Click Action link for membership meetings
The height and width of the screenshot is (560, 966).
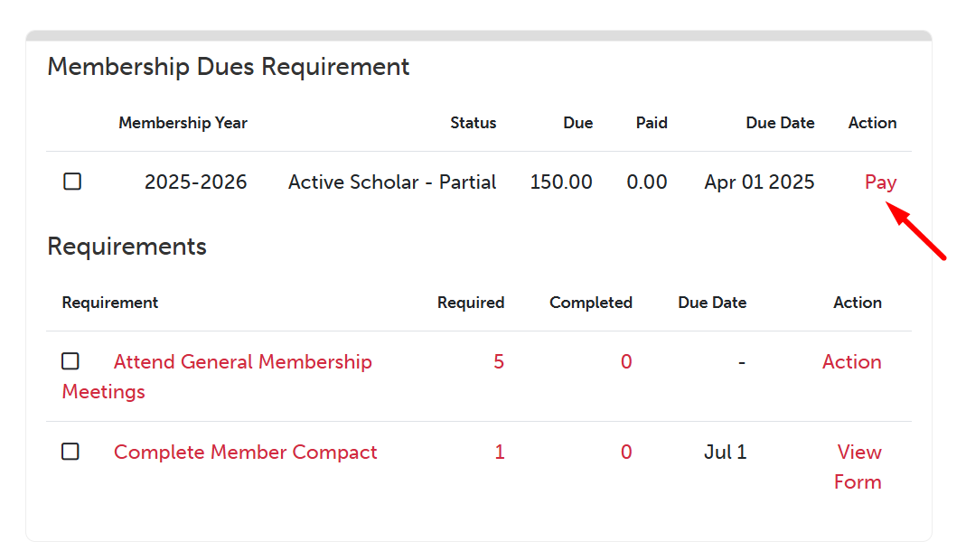tap(851, 362)
